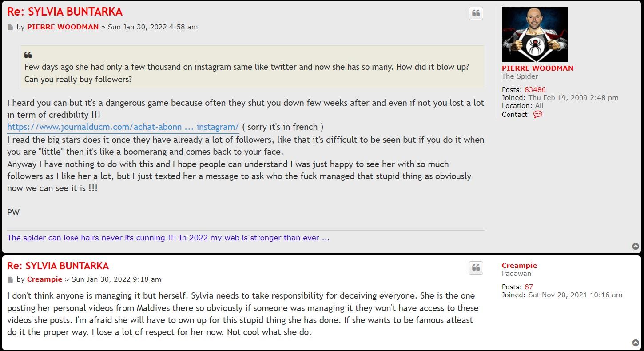Click the post icon beside Creampie byline
Viewport: 644px width, 351px height.
[10, 280]
